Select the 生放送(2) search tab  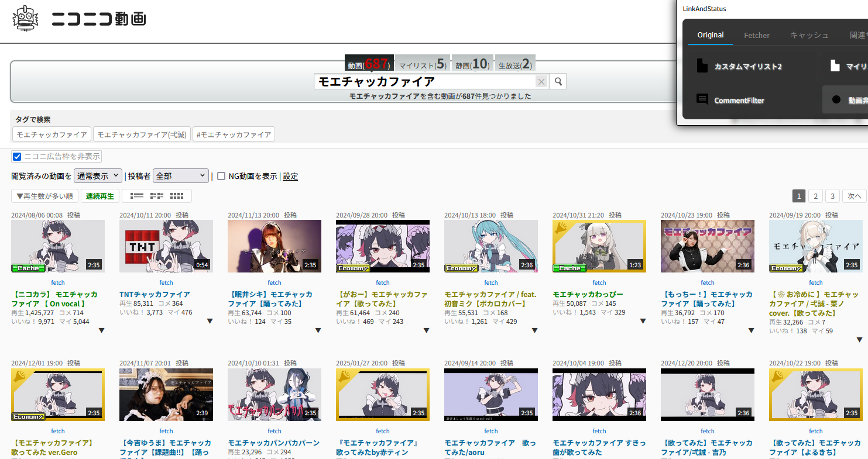coord(515,64)
